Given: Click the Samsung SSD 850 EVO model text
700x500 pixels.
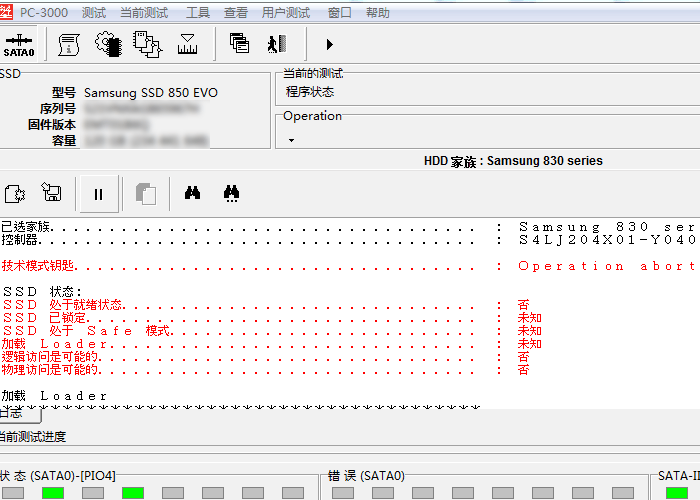Looking at the screenshot, I should click(x=151, y=92).
